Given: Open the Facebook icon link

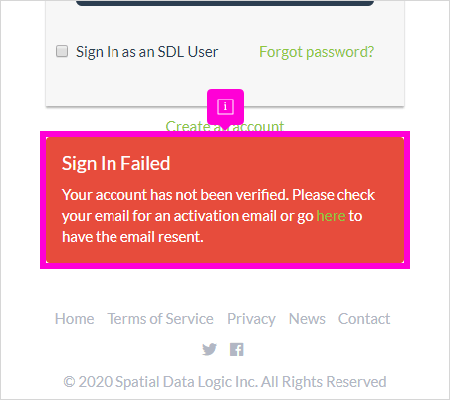Looking at the screenshot, I should click(x=237, y=350).
